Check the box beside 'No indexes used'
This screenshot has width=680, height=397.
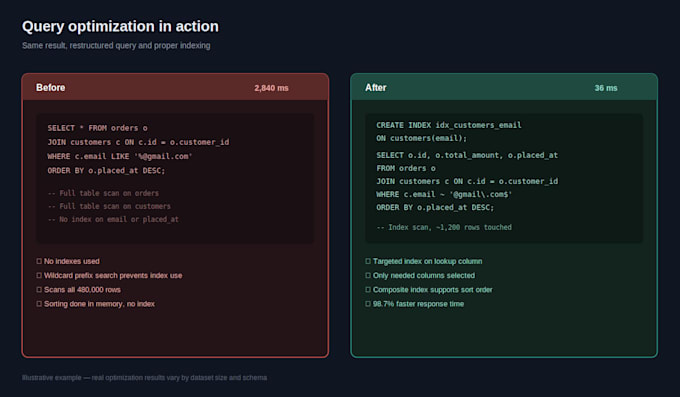tap(39, 261)
